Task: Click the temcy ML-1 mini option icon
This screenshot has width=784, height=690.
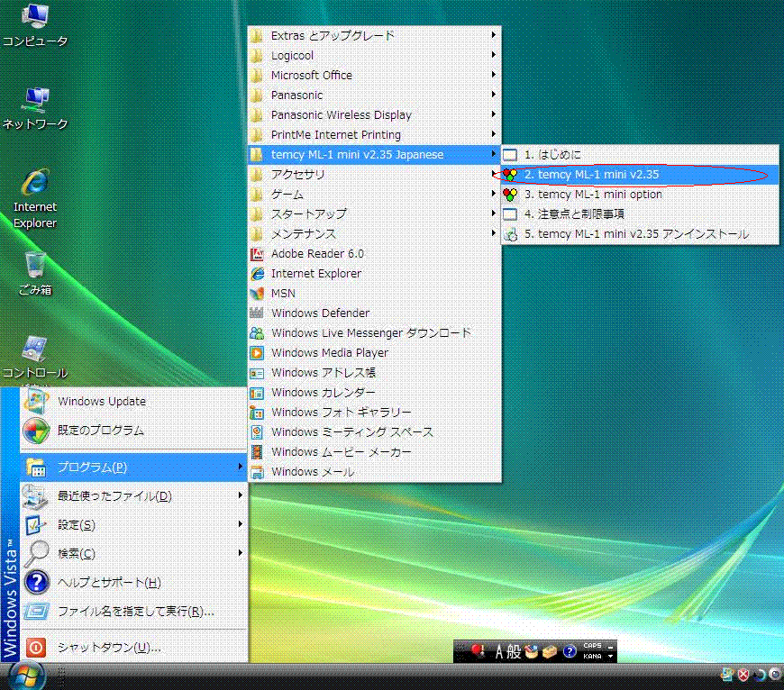Action: (x=510, y=195)
